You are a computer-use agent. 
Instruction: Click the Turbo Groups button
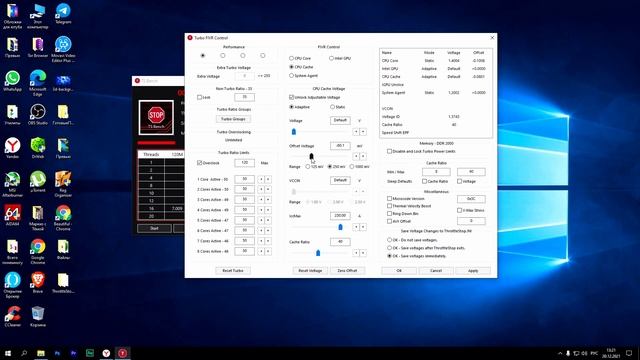click(233, 119)
